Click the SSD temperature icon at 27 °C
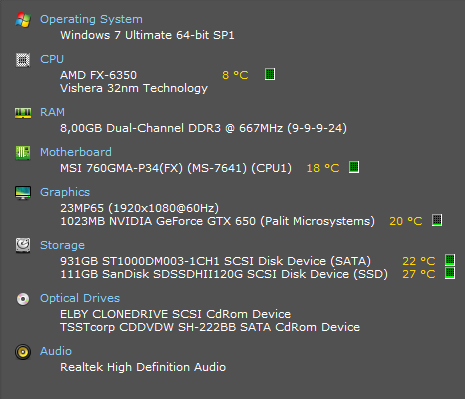Viewport: 465px width, 399px height. tap(450, 273)
